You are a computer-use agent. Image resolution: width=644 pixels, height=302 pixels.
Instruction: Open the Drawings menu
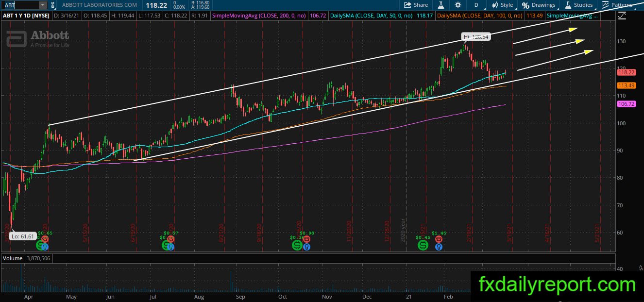[x=539, y=5]
